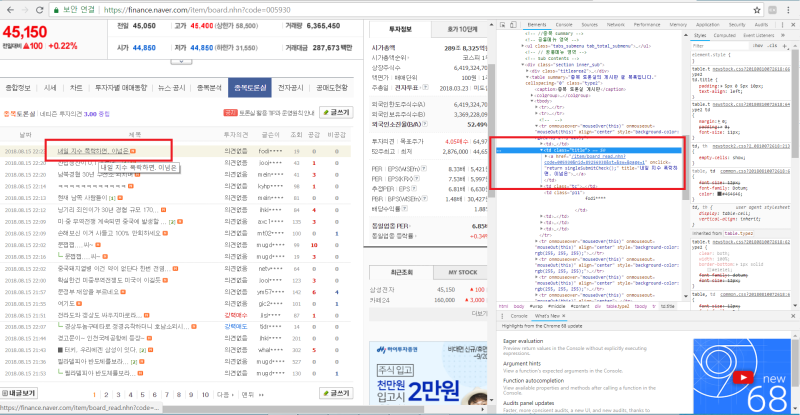This screenshot has width=800, height=415.
Task: Open page 2 of the discussion board
Action: [x=106, y=395]
